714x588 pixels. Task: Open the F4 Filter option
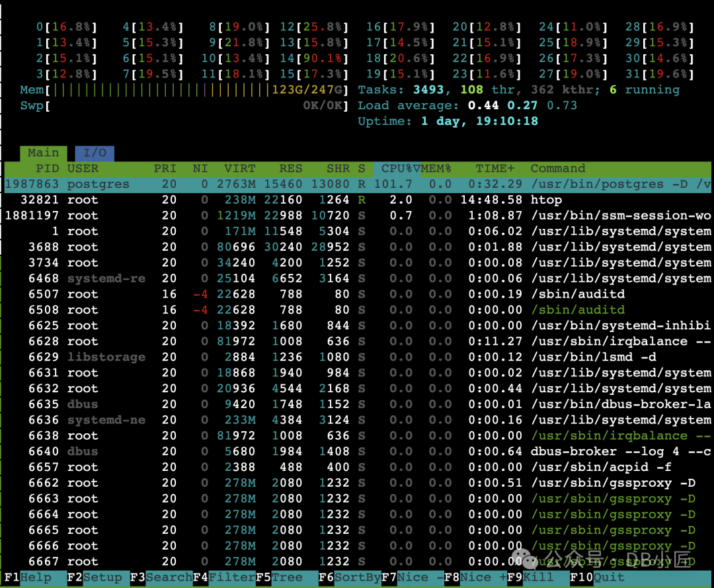224,577
